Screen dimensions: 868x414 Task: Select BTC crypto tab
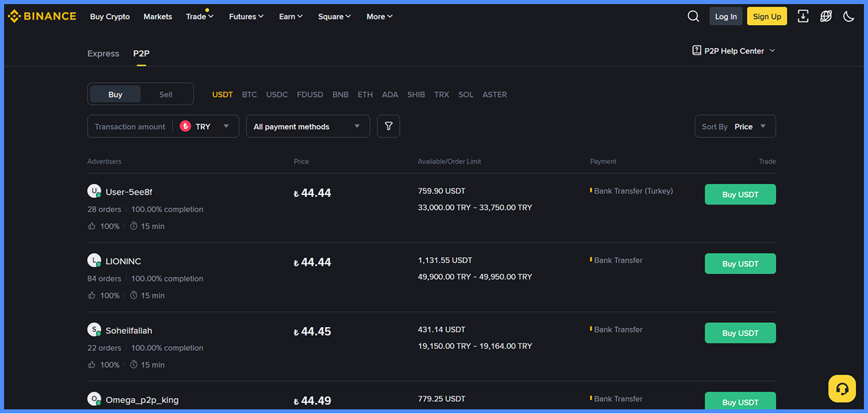point(249,94)
